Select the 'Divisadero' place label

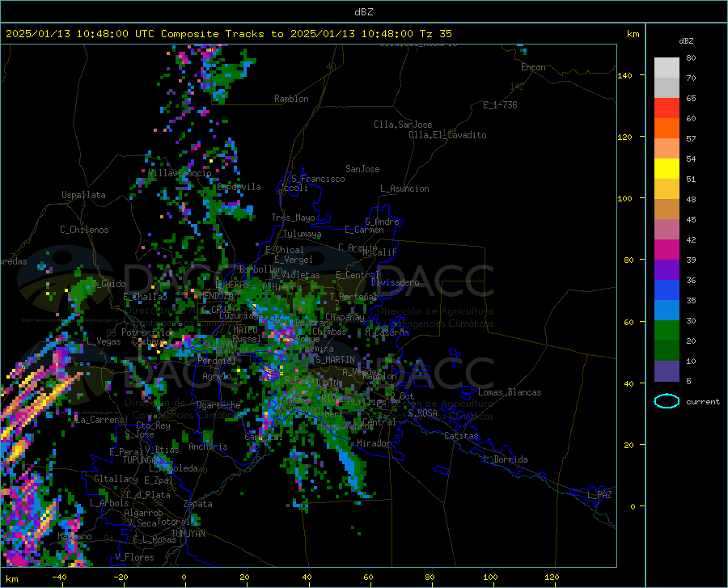point(395,282)
